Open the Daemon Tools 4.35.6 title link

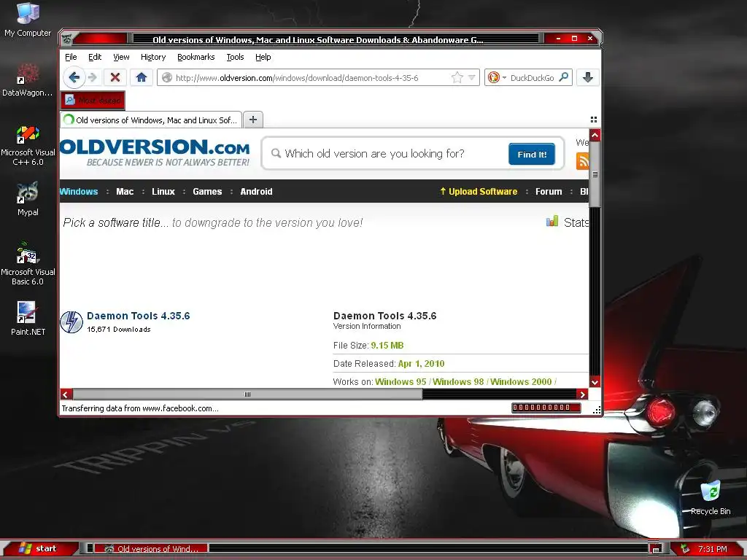138,316
